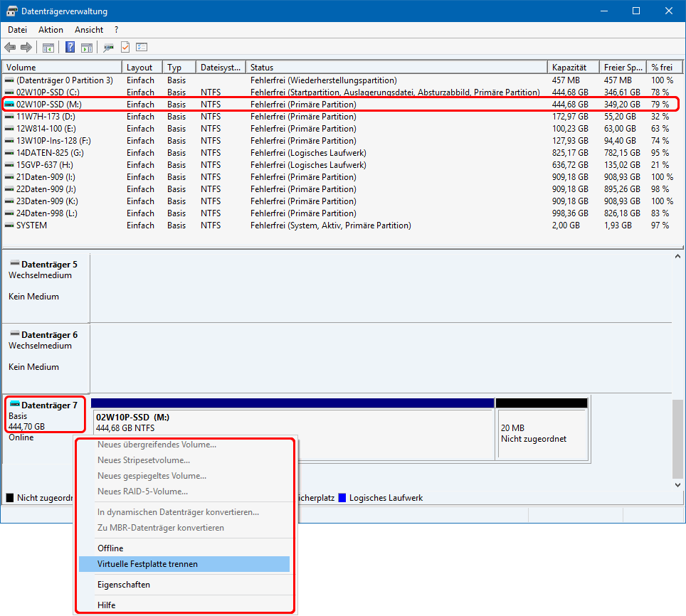This screenshot has width=686, height=616.
Task: Sort list by Status column header
Action: (261, 68)
